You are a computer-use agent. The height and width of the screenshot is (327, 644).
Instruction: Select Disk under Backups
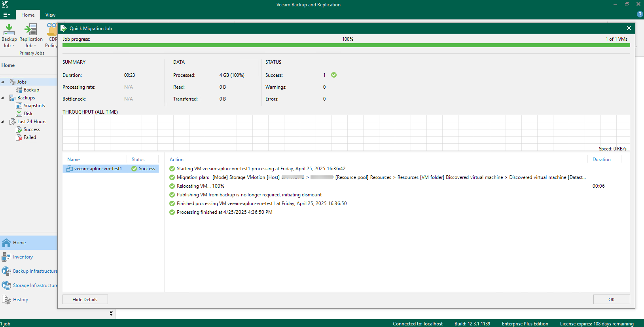pyautogui.click(x=28, y=114)
